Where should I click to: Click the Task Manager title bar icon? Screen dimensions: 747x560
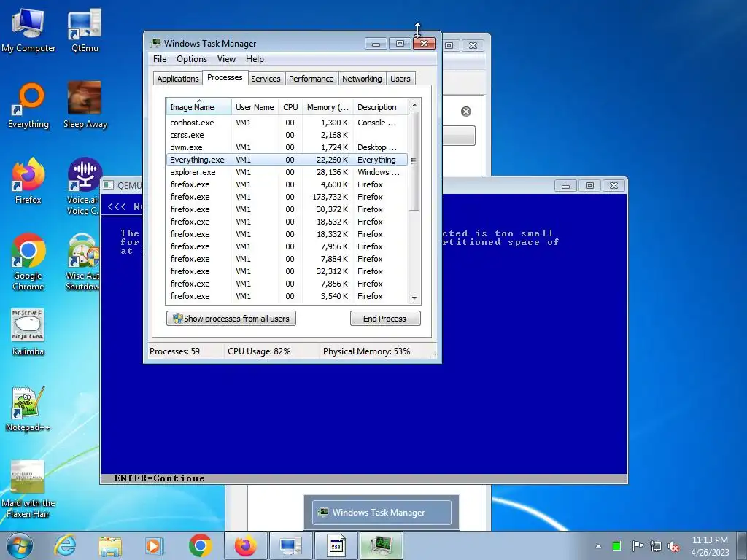[x=155, y=43]
